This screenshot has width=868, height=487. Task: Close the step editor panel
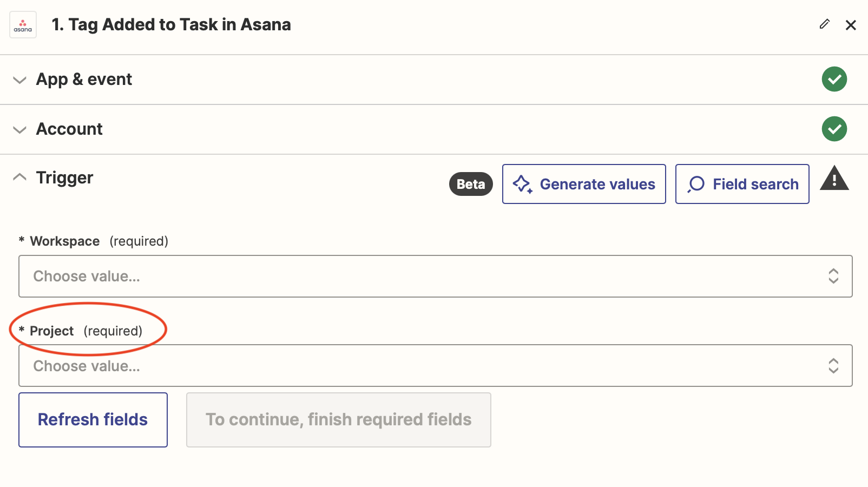pos(851,25)
